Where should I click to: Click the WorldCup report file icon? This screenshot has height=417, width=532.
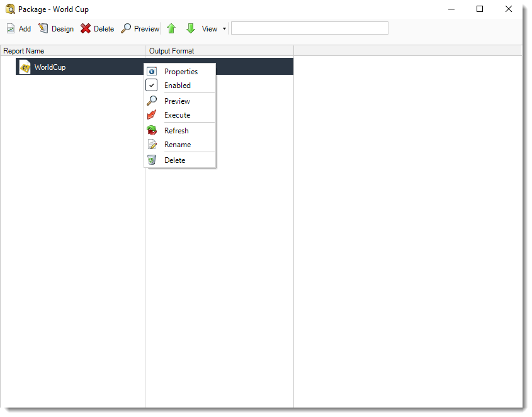point(25,67)
